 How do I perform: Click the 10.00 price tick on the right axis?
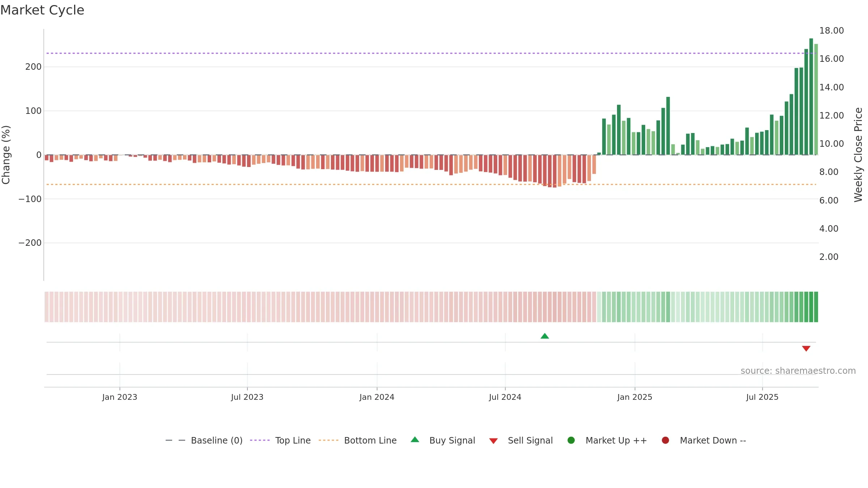(831, 144)
